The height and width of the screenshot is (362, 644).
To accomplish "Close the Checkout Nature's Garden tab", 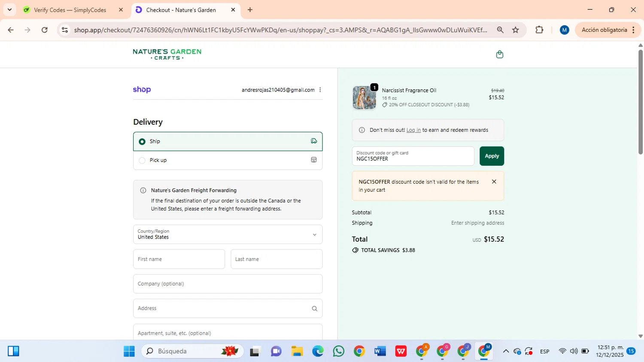I will point(233,10).
